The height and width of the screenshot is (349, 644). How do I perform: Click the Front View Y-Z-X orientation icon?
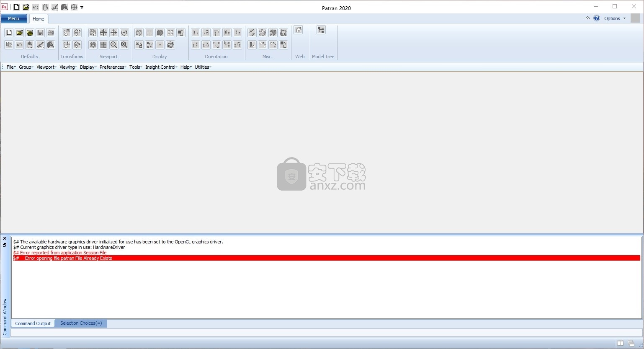point(196,33)
